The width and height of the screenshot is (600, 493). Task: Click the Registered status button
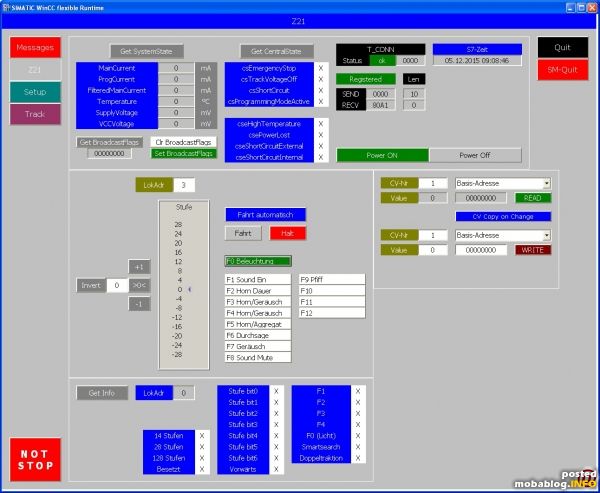click(366, 79)
